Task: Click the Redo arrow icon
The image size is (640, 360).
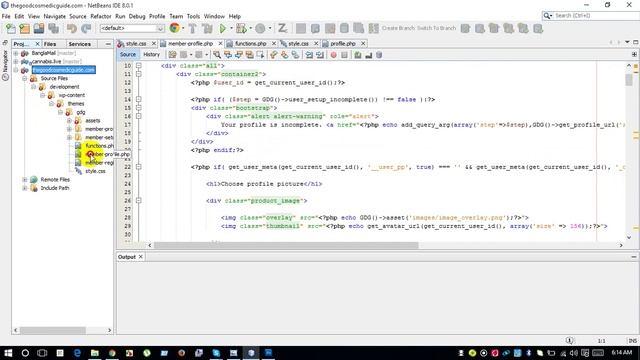Action: [x=86, y=28]
